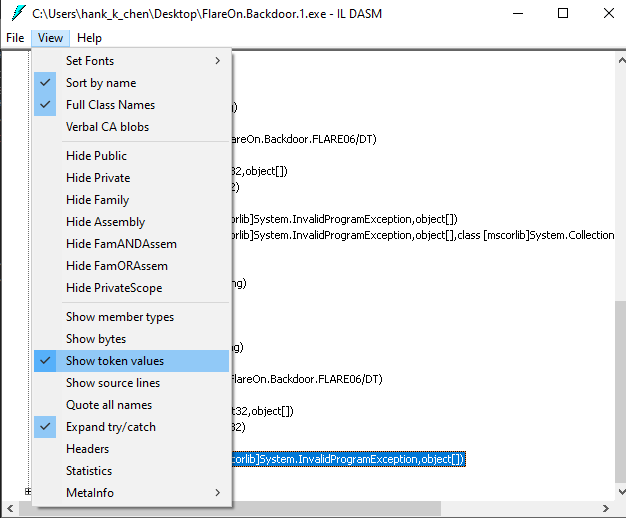
Task: Enable Show source lines
Action: (x=132, y=383)
